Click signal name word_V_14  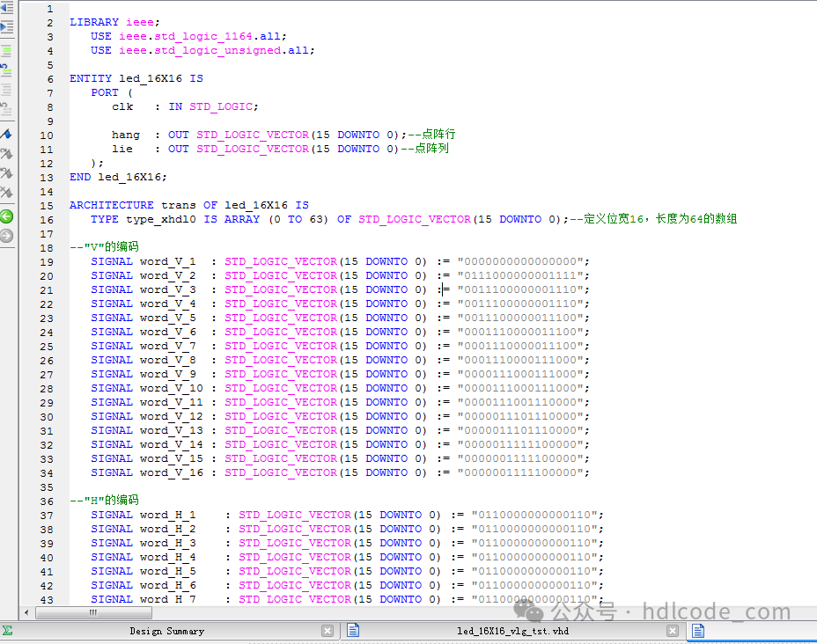point(172,444)
